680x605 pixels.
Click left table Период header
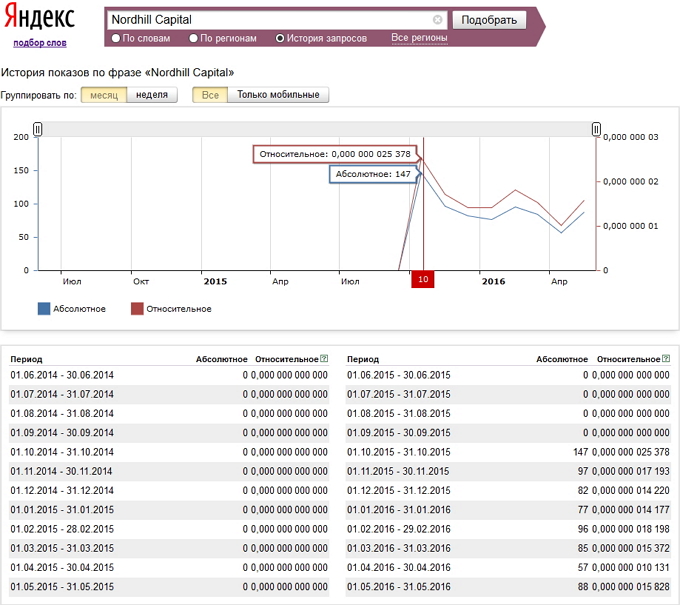(x=26, y=359)
